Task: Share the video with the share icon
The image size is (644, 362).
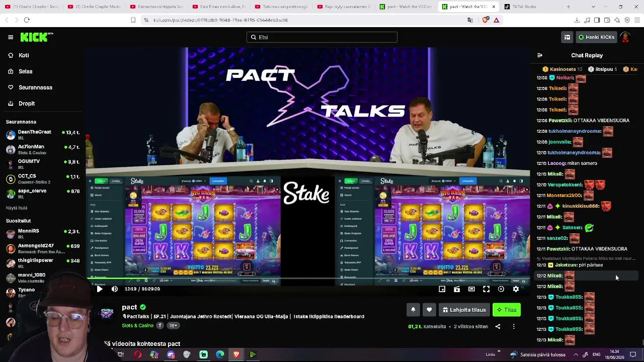Action: point(498,326)
